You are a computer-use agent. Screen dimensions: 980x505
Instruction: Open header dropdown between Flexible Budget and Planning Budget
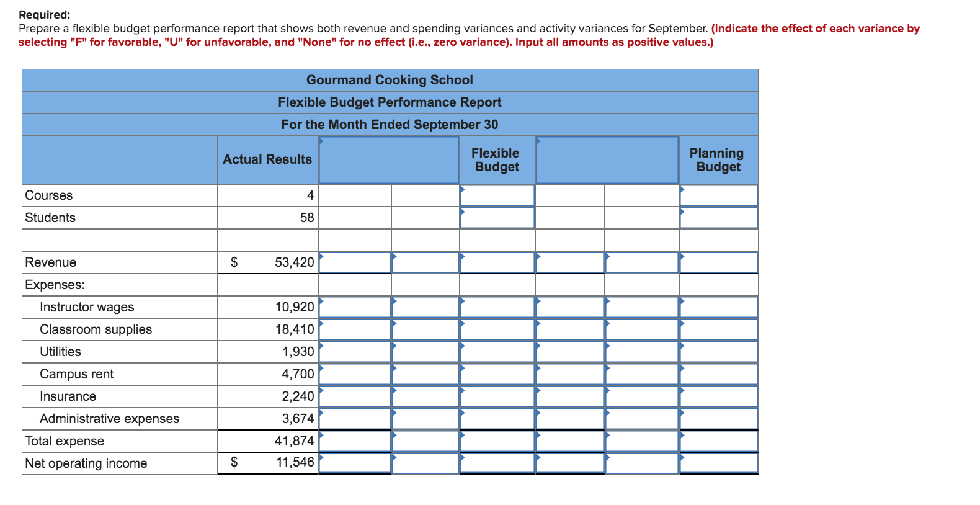607,160
